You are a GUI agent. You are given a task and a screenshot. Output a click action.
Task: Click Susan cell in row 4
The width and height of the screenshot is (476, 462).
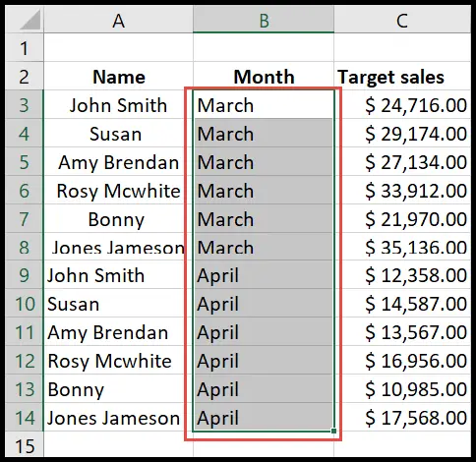[118, 133]
